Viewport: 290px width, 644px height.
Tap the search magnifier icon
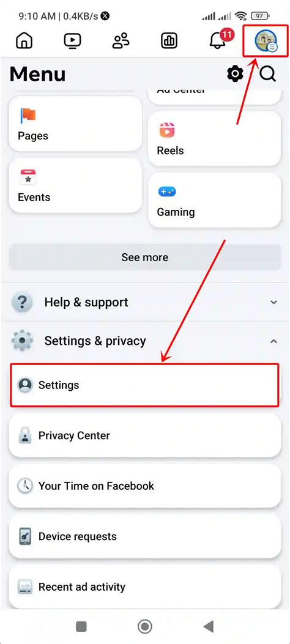267,75
